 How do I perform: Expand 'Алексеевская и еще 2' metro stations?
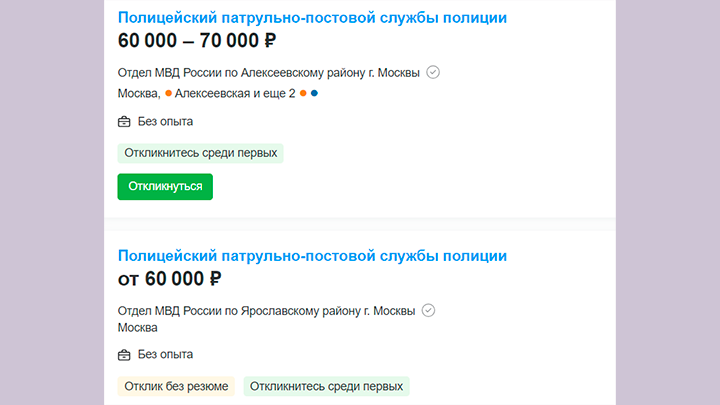[x=235, y=93]
